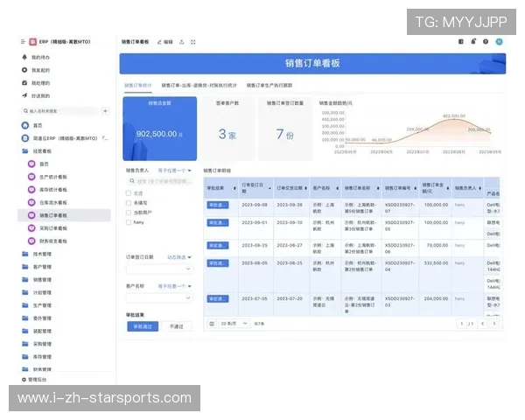Open 等于任意一个 dropdown next to 客户名称
Viewport: 525px width, 420px height.
pyautogui.click(x=174, y=286)
